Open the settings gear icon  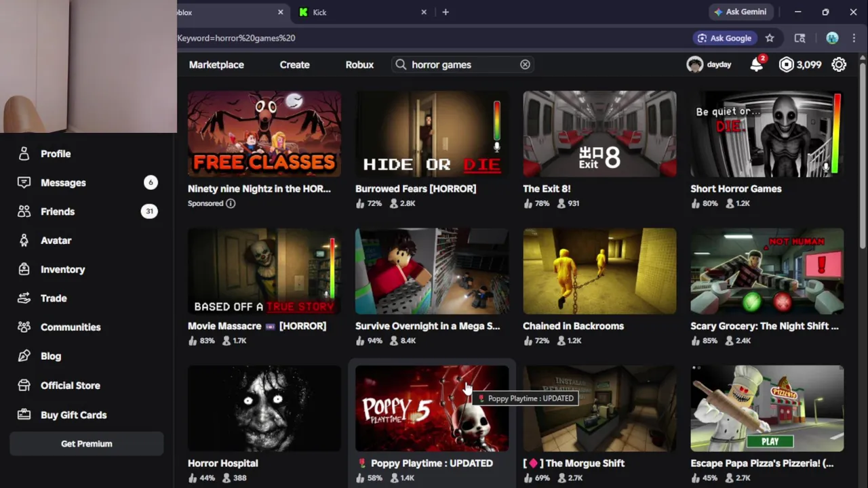[839, 64]
